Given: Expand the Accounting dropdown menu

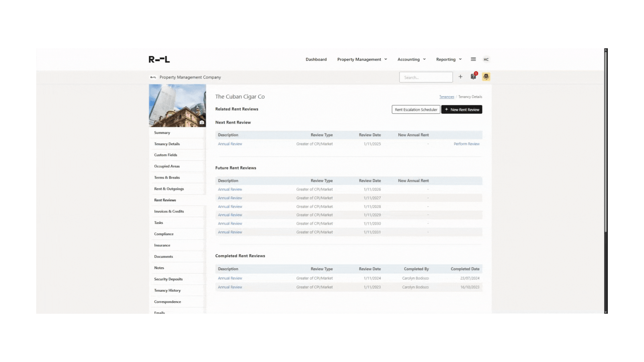Looking at the screenshot, I should (x=411, y=59).
